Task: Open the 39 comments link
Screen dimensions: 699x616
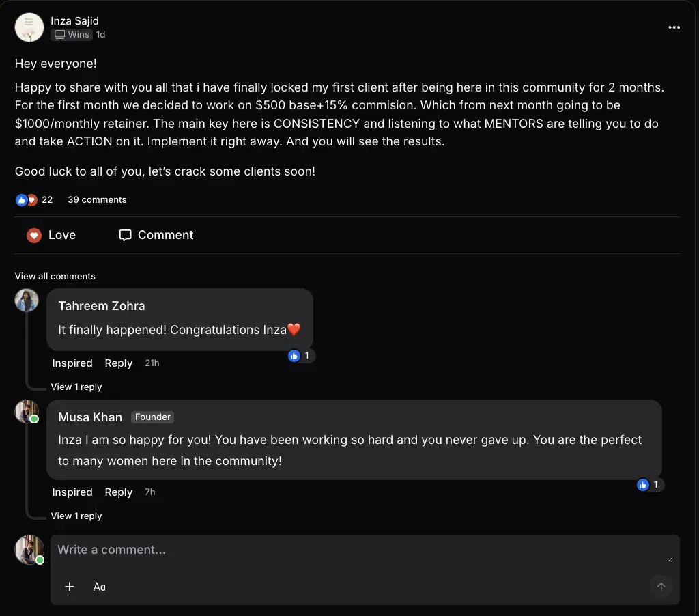Action: tap(97, 200)
